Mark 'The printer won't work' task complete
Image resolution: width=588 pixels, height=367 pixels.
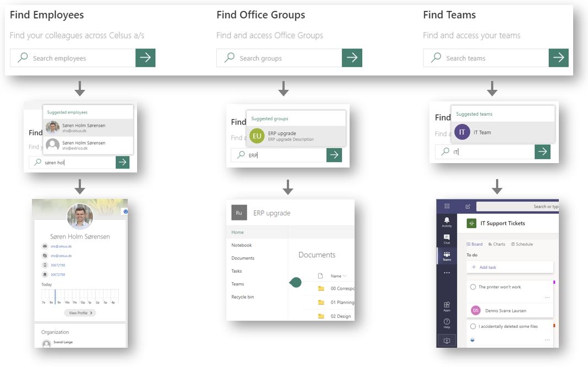point(473,287)
